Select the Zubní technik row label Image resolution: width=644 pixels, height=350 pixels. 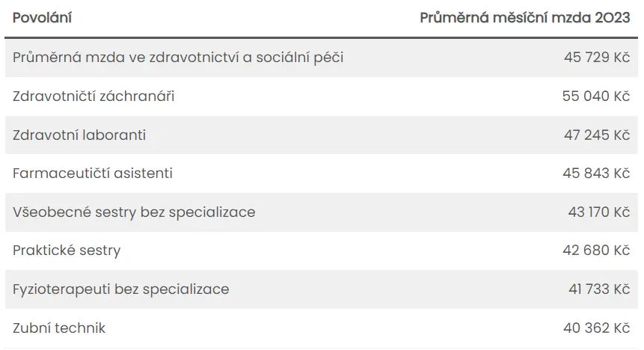point(59,328)
